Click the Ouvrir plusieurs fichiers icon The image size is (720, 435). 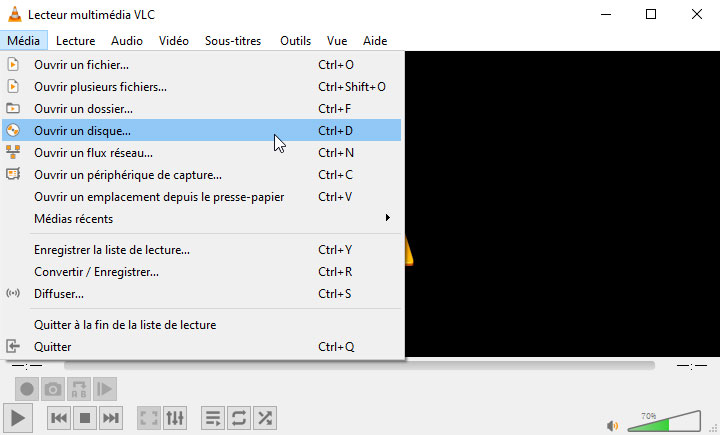point(13,86)
